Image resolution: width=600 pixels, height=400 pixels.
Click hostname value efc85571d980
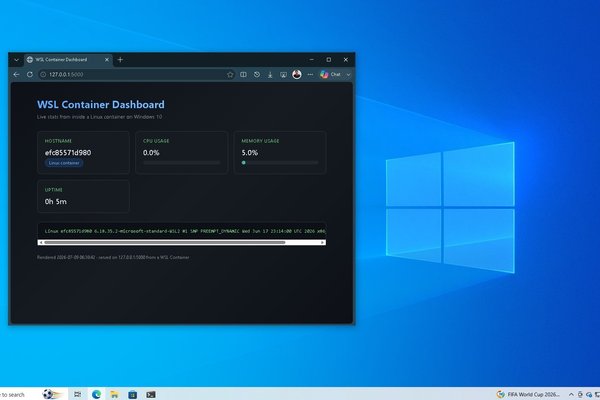coord(68,153)
